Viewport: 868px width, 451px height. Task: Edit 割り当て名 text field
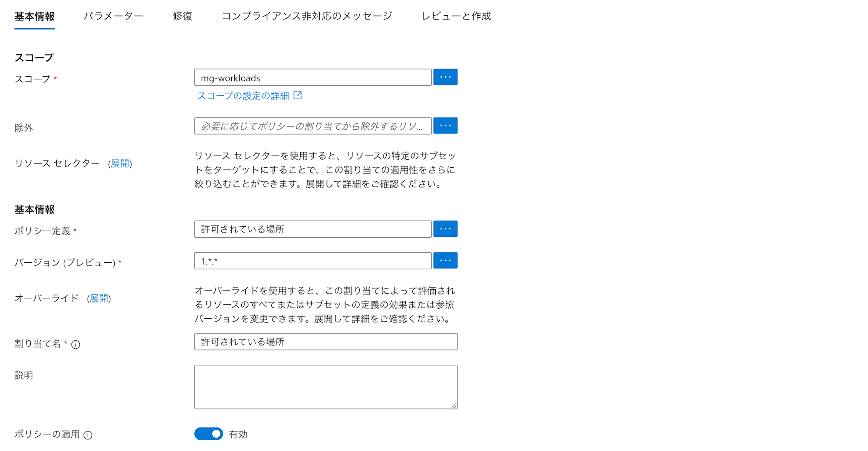point(326,342)
